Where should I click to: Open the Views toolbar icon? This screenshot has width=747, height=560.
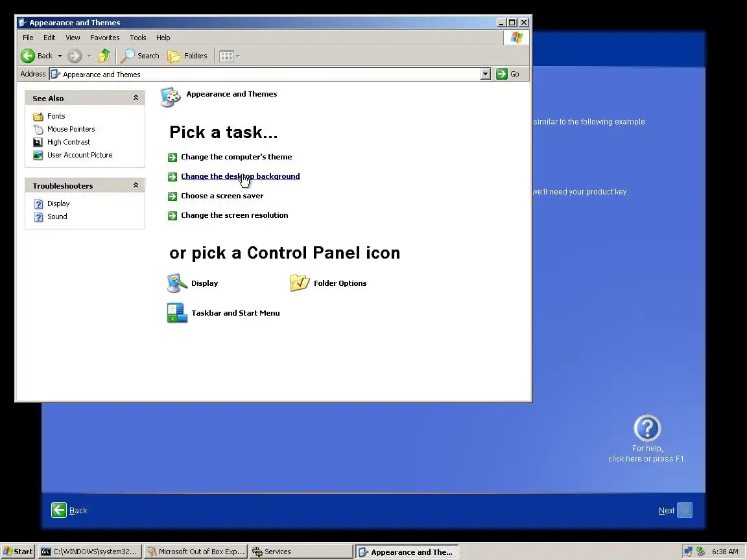[226, 56]
